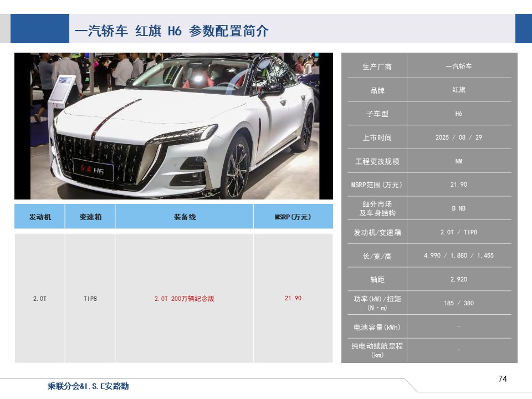Image resolution: width=532 pixels, height=399 pixels.
Task: Click the MSRP范围(万元) label
Action: [377, 185]
